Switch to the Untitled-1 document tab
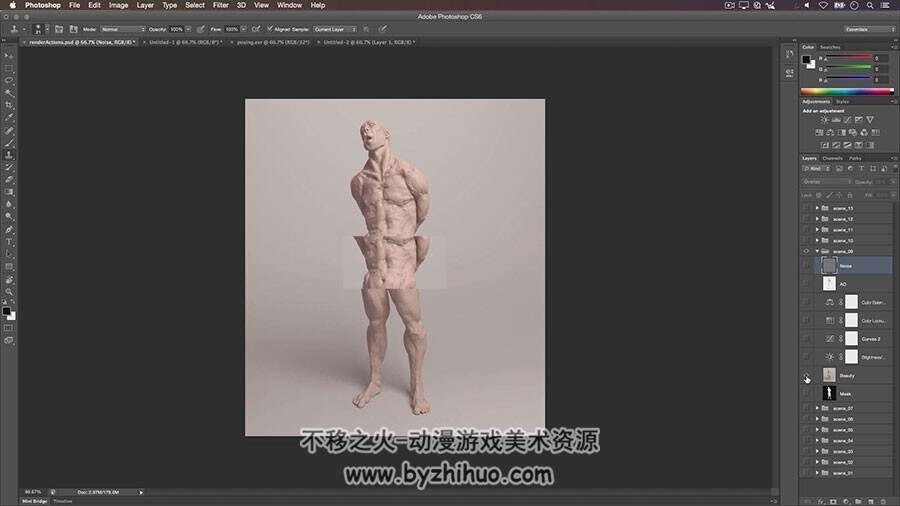The width and height of the screenshot is (900, 506). click(x=185, y=42)
